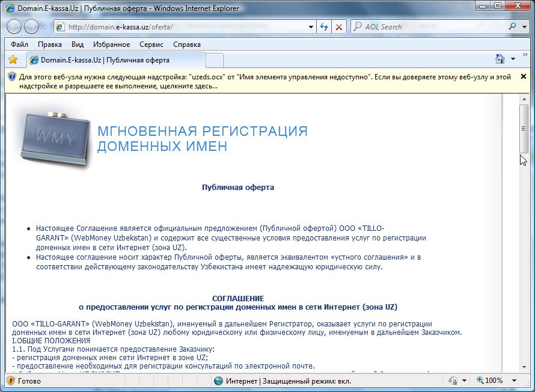This screenshot has width=535, height=392.
Task: Click the МГНОВЕННАЯ РЕГИСТРАЦИЯ ДОМЕННЫХ ИМЕН heading
Action: pyautogui.click(x=203, y=138)
